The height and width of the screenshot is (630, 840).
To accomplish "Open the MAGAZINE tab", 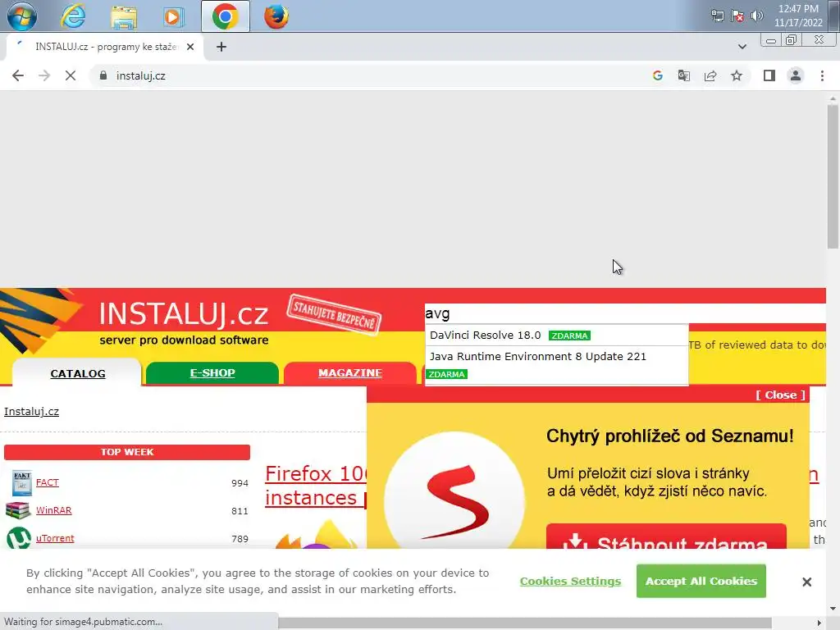I will click(x=349, y=373).
